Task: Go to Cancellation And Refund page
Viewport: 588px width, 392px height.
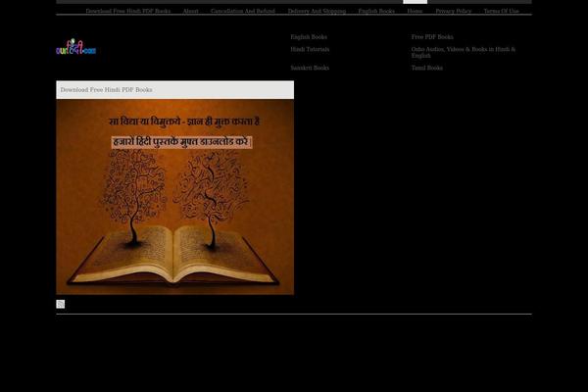Action: 243,11
